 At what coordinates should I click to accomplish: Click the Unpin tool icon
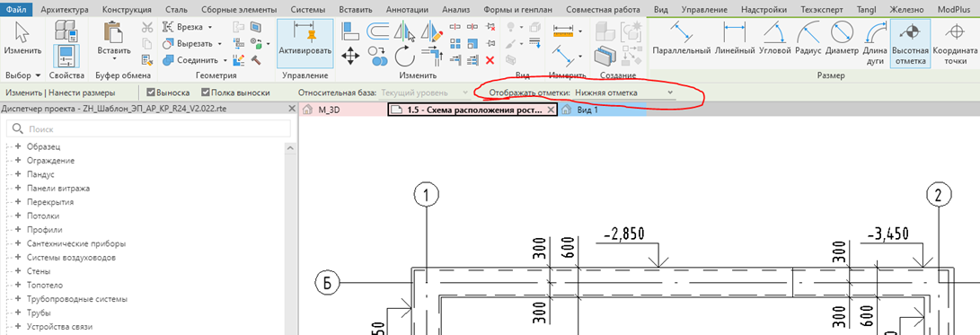pyautogui.click(x=490, y=27)
